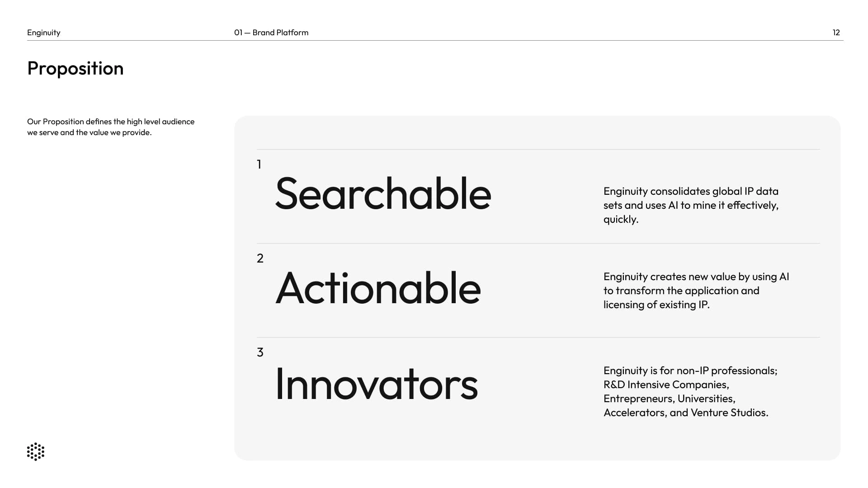The width and height of the screenshot is (868, 488).
Task: Click the number 3 list marker
Action: click(260, 352)
